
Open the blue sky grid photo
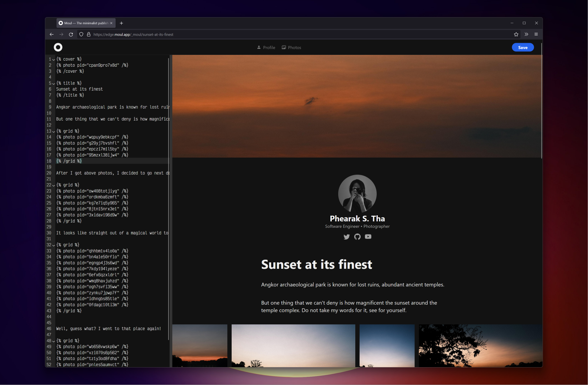click(387, 346)
